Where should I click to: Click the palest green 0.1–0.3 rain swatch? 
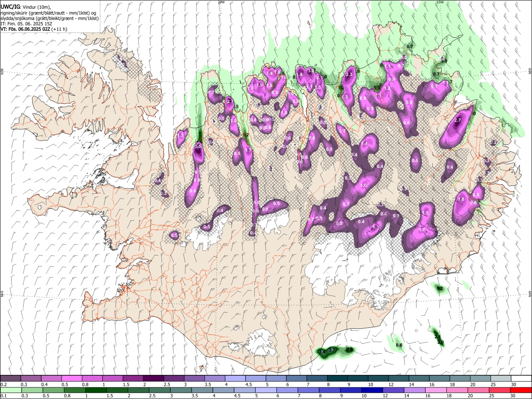click(x=11, y=390)
